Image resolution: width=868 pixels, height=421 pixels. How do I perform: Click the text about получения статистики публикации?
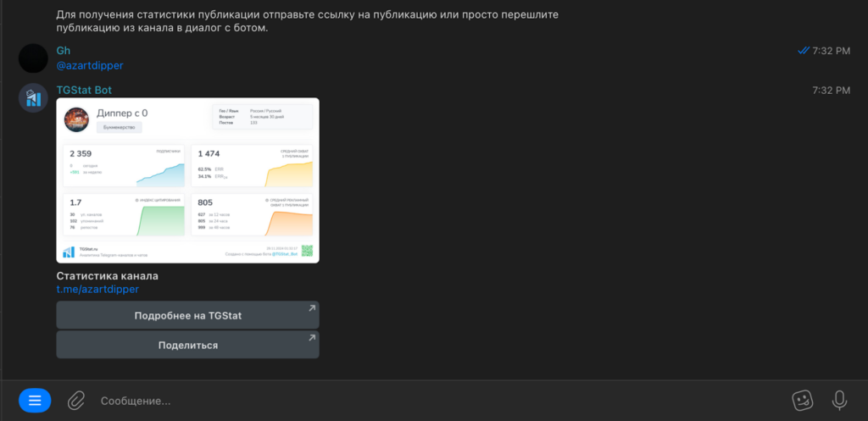click(x=307, y=21)
